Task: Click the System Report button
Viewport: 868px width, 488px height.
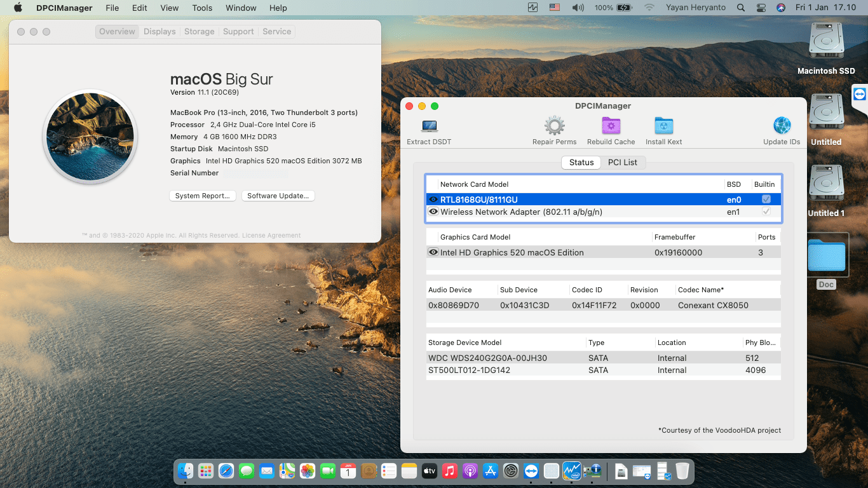Action: tap(202, 196)
